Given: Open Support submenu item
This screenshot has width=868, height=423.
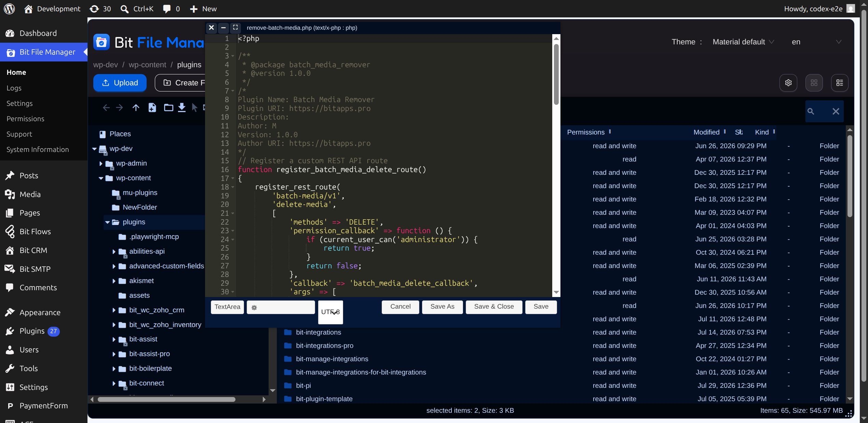Looking at the screenshot, I should [19, 134].
